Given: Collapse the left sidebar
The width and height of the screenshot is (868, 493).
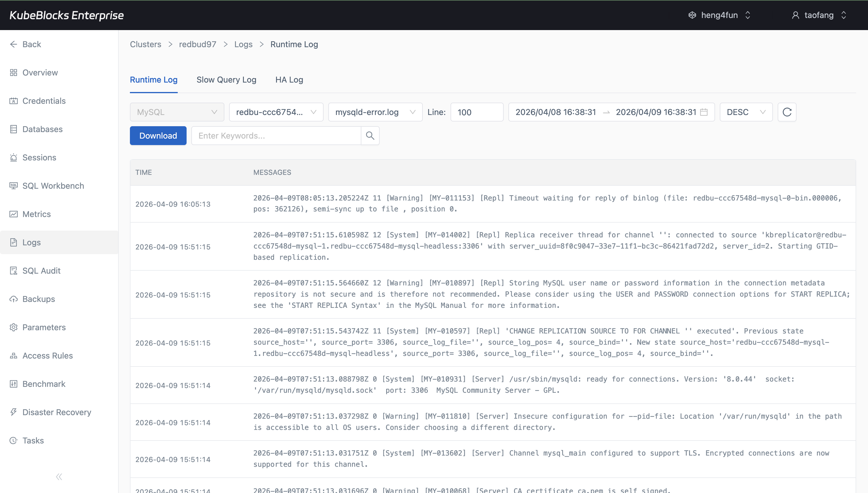Looking at the screenshot, I should 59,476.
